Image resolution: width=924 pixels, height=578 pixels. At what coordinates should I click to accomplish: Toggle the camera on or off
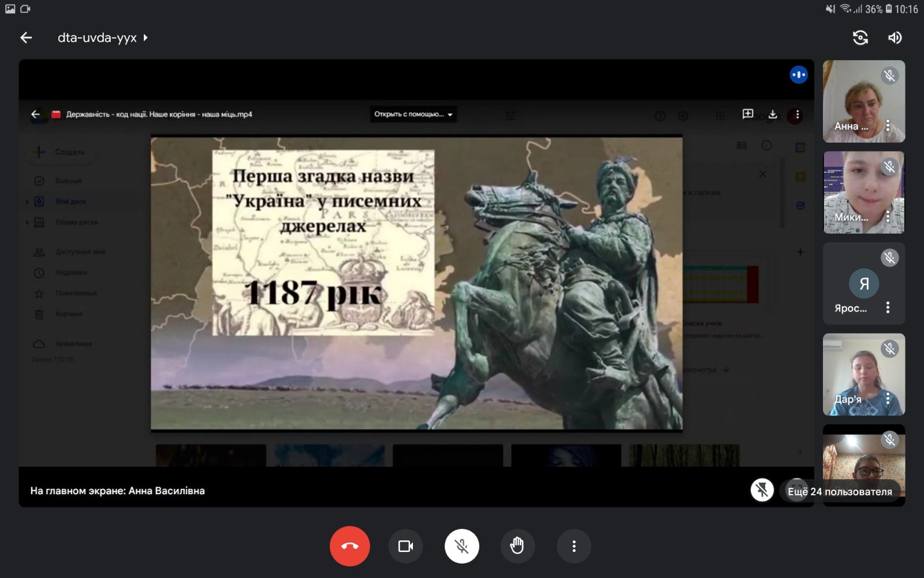[x=405, y=546]
